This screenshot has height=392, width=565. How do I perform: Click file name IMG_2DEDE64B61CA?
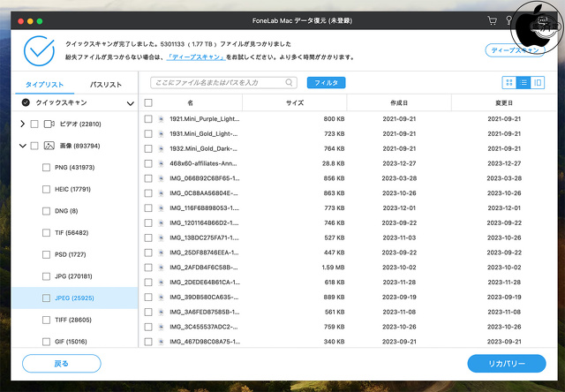pyautogui.click(x=204, y=283)
